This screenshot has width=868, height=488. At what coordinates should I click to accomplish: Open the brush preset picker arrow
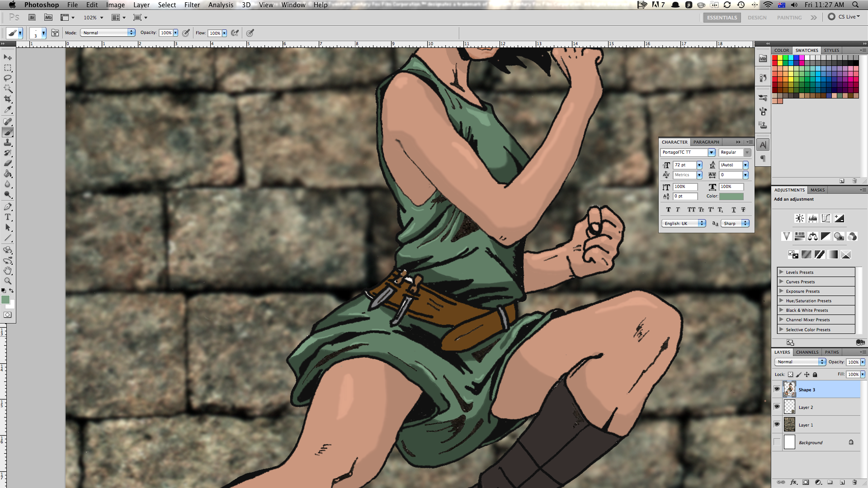click(43, 33)
